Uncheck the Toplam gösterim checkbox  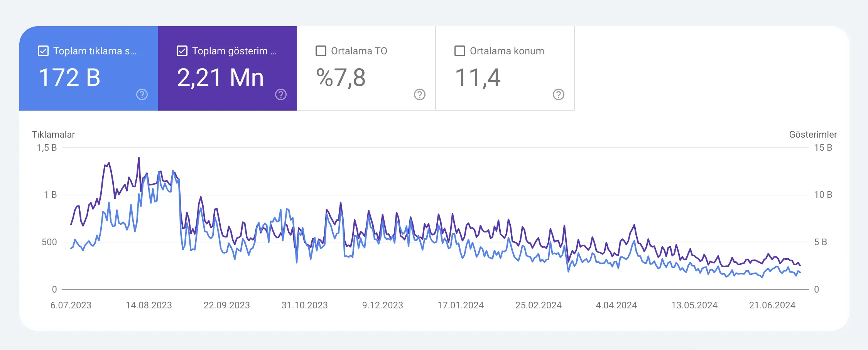coord(182,51)
